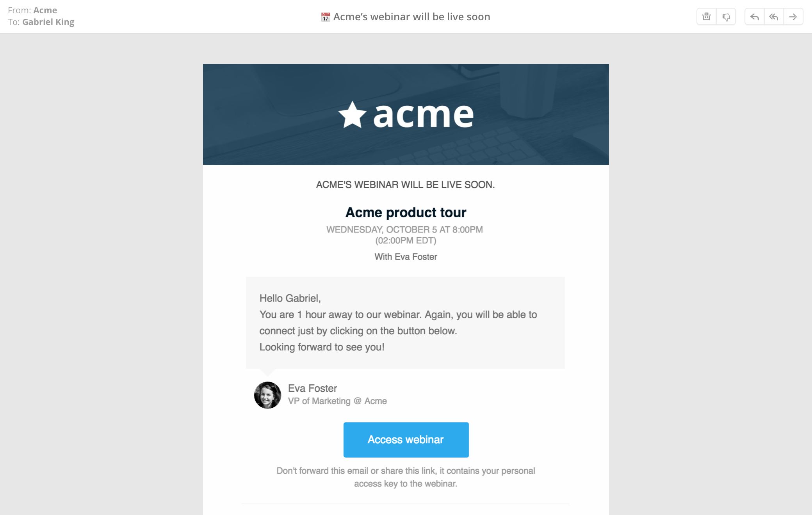Click the calendar icon beside the subject
This screenshot has height=515, width=812.
click(x=325, y=17)
